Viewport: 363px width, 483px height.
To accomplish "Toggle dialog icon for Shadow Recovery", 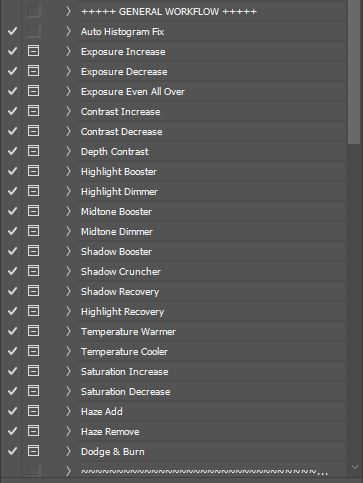I will coord(33,291).
